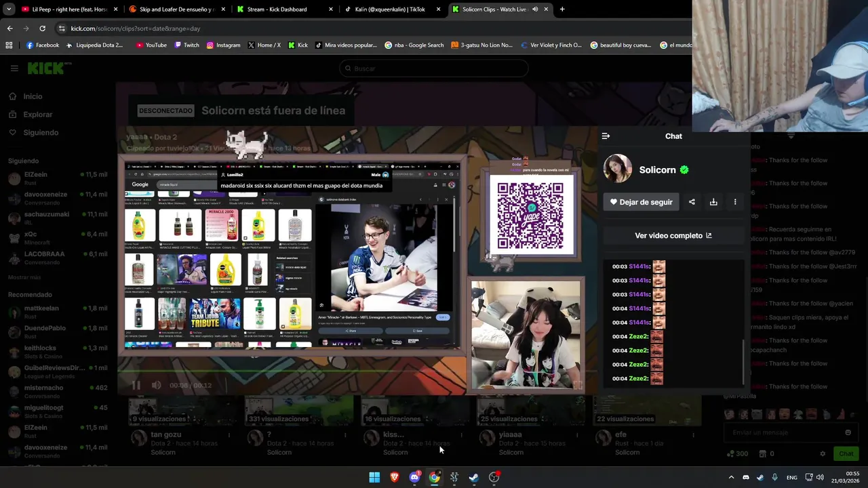
Task: Open Chrome tab search chevron
Action: point(9,9)
